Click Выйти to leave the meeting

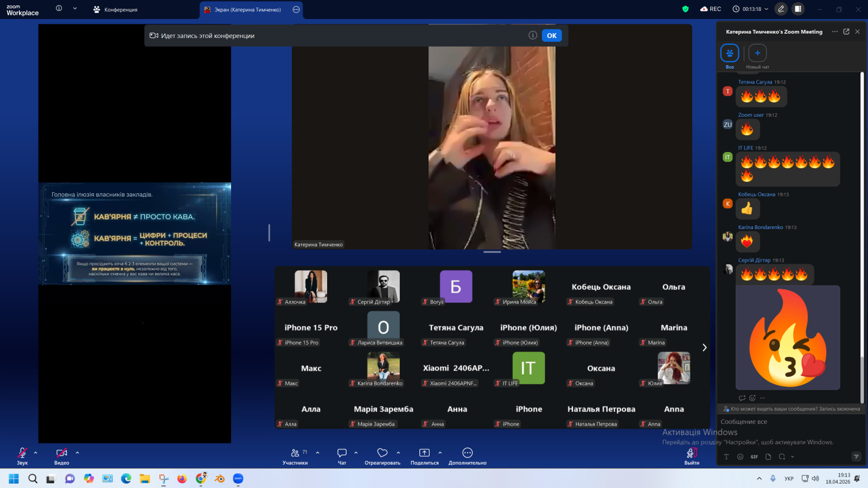692,455
